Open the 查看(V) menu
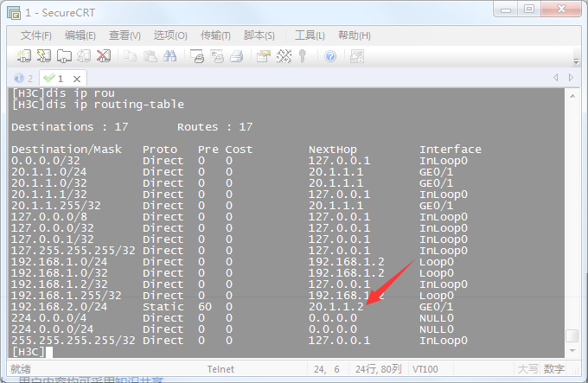Viewport: 588px width, 383px height. point(125,35)
